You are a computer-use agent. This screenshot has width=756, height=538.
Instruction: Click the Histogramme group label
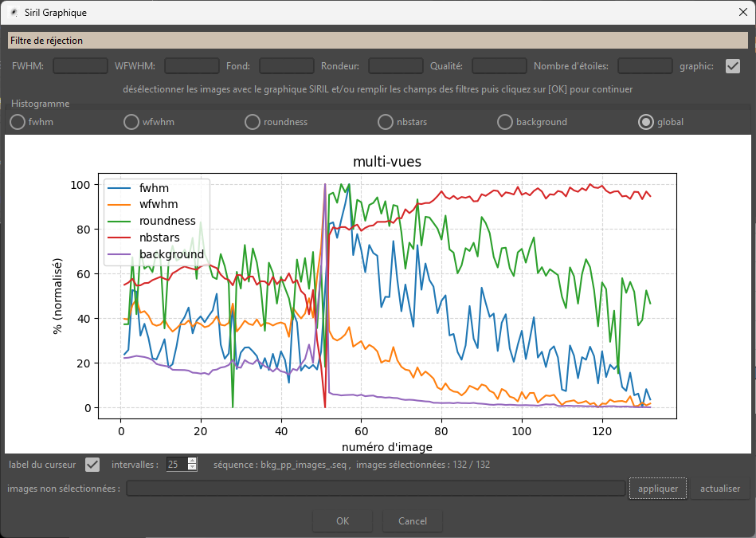coord(40,104)
